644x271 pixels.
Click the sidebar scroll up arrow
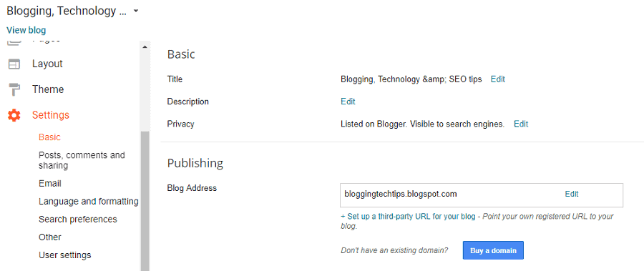[x=145, y=46]
